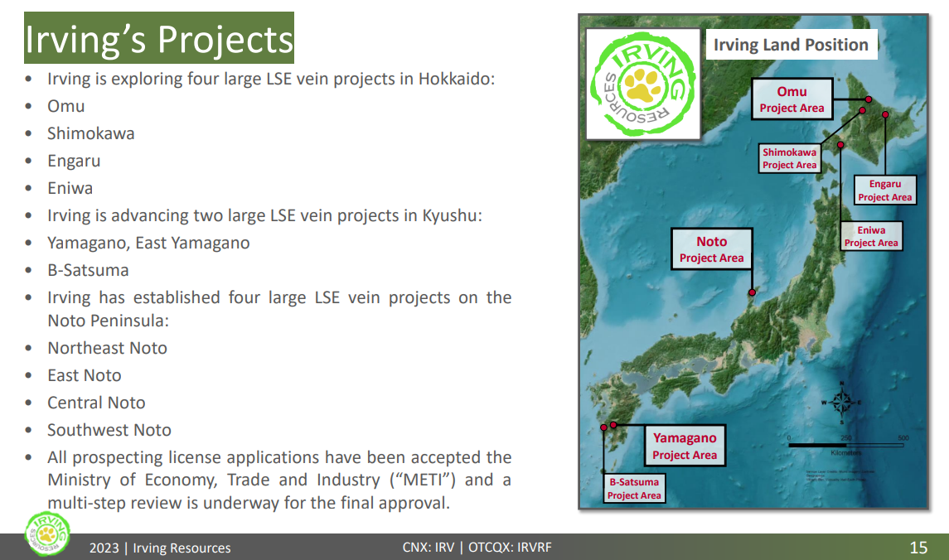Click the kilometers scale bar on the map
This screenshot has width=949, height=560.
[846, 445]
